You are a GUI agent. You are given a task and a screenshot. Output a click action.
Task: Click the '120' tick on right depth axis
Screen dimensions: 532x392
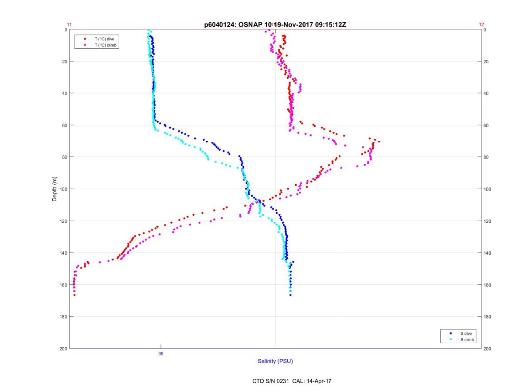coord(488,221)
